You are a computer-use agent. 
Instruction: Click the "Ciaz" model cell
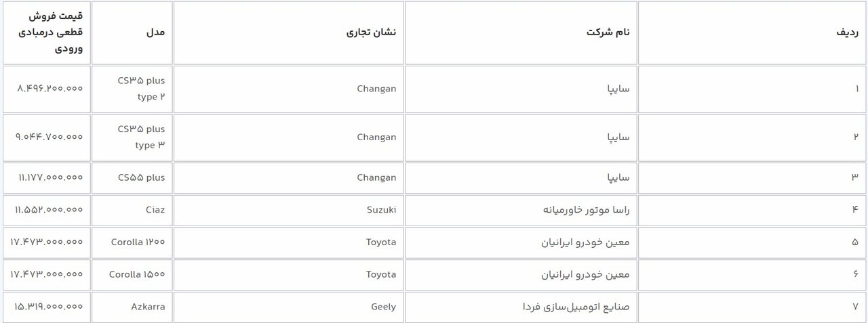(x=153, y=210)
